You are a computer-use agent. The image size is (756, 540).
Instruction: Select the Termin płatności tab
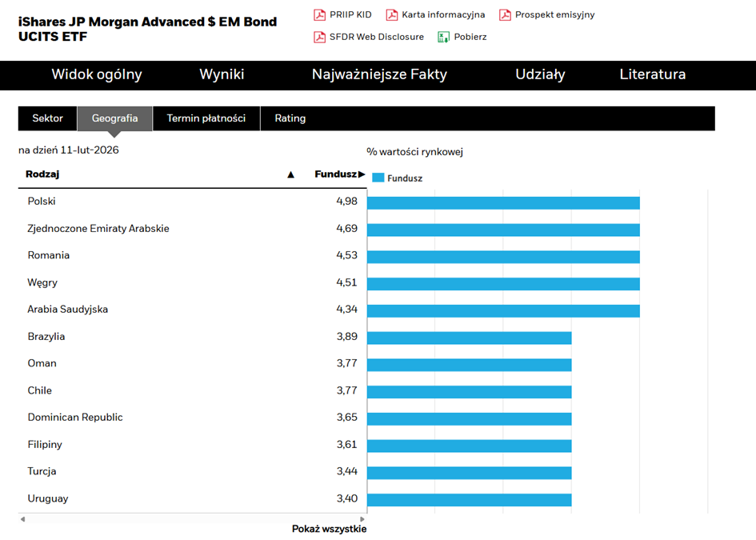click(206, 118)
